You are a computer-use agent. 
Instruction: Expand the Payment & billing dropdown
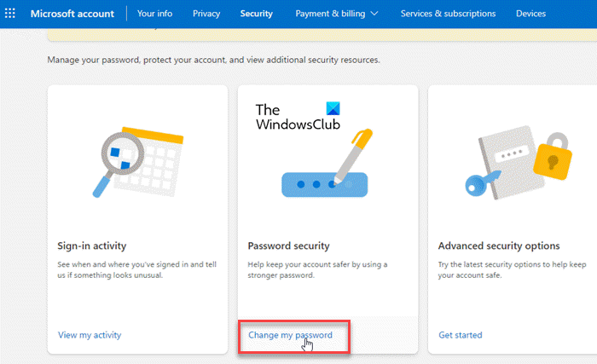click(337, 14)
